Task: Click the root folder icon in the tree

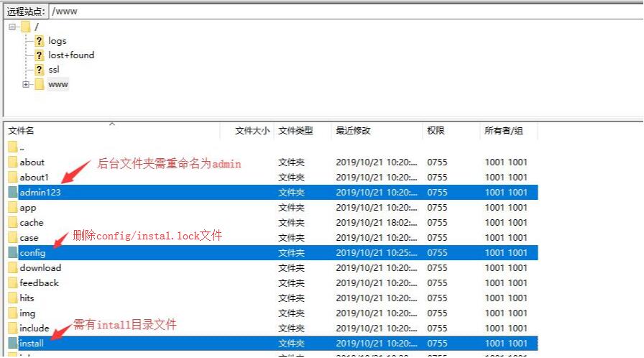Action: coord(26,27)
